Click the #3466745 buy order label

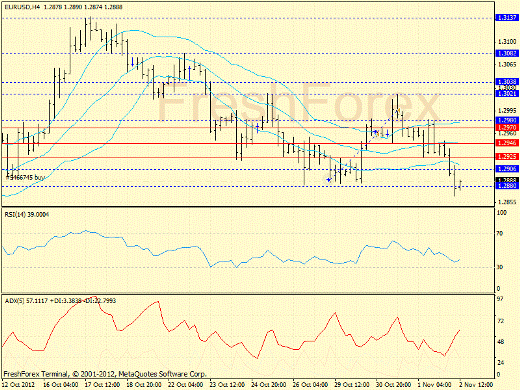pos(25,178)
